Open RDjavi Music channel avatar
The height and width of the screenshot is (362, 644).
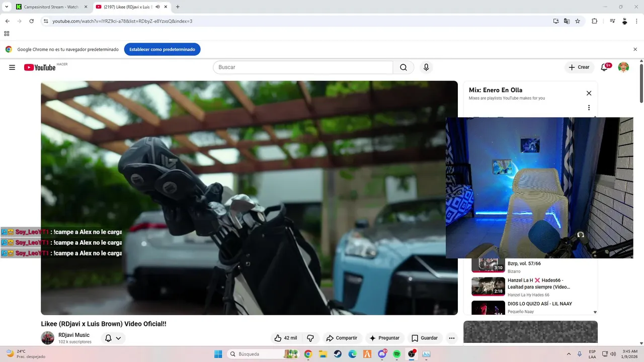tap(48, 338)
